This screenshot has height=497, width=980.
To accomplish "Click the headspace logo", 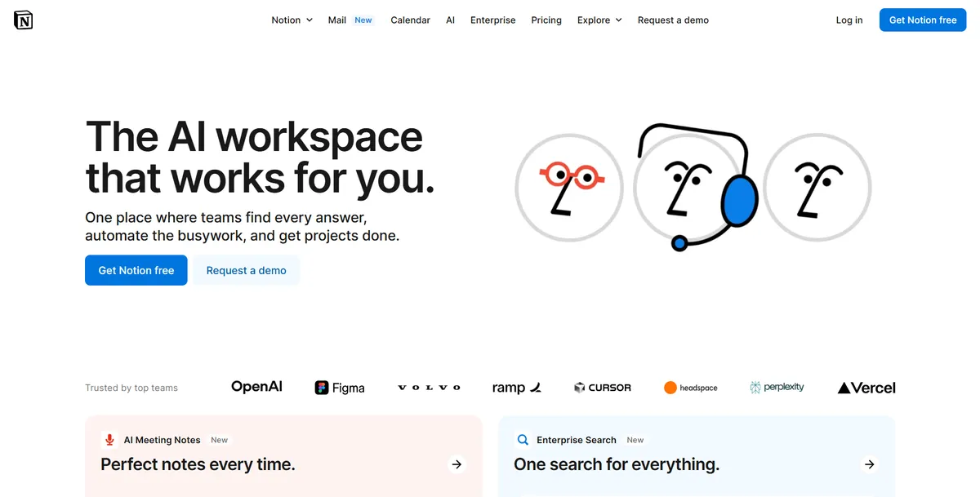I will click(691, 388).
